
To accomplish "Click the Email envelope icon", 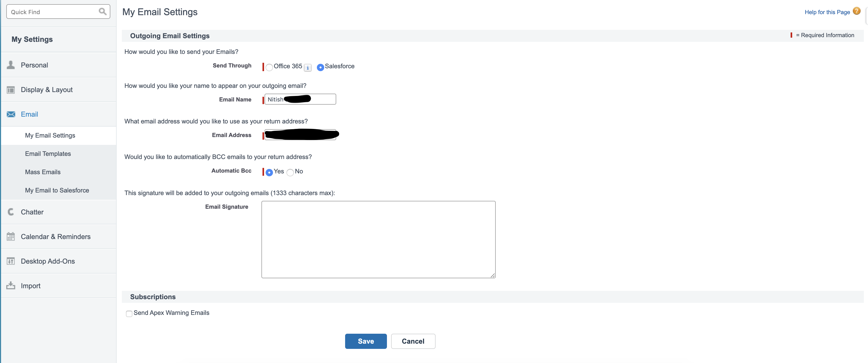I will tap(11, 114).
